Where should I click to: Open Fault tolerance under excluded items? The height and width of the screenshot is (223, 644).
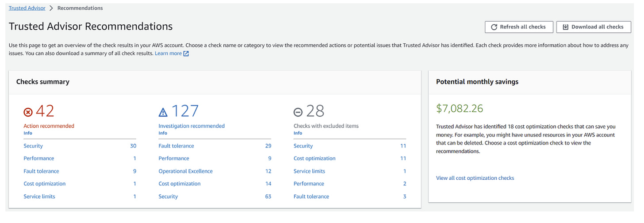pos(311,197)
